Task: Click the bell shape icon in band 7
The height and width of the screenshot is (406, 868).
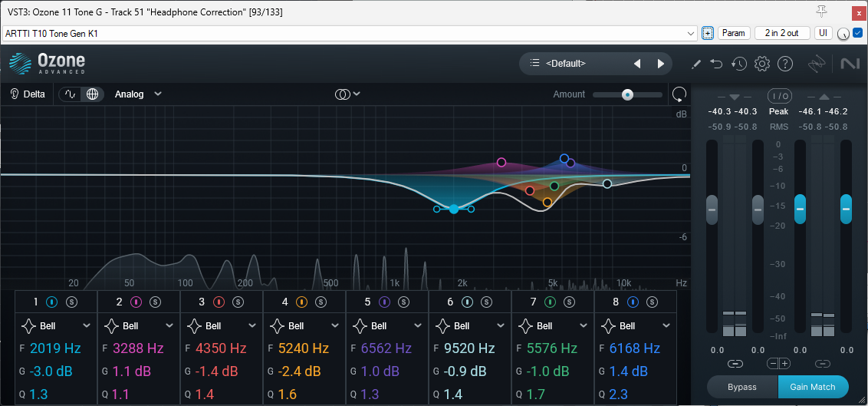Action: 525,325
